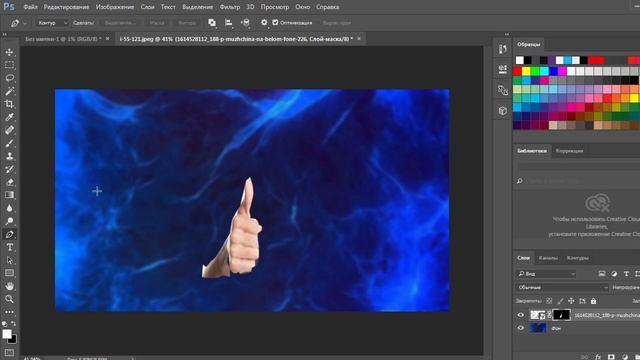Viewport: 640px width, 360px height.
Task: Click the layer mask link chain icon
Action: pos(549,315)
